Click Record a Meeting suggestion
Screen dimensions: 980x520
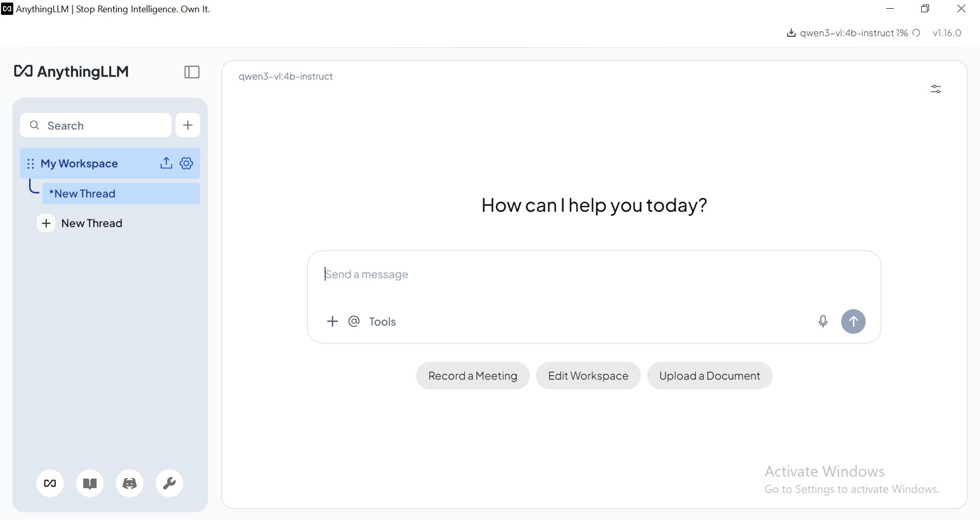(x=473, y=376)
